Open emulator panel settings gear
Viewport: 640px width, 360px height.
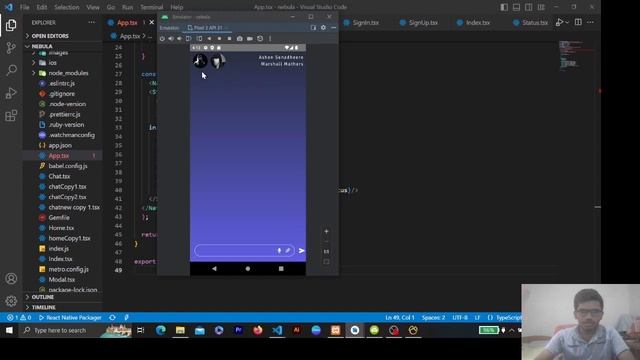323,28
